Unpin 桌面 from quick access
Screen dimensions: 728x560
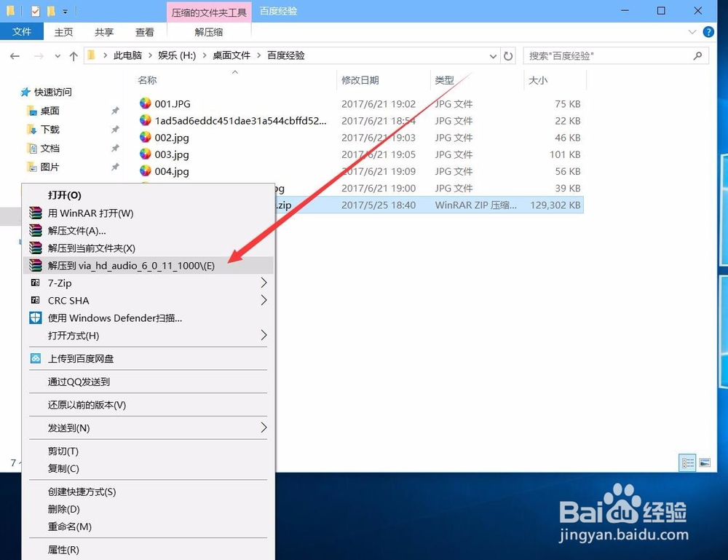click(114, 111)
